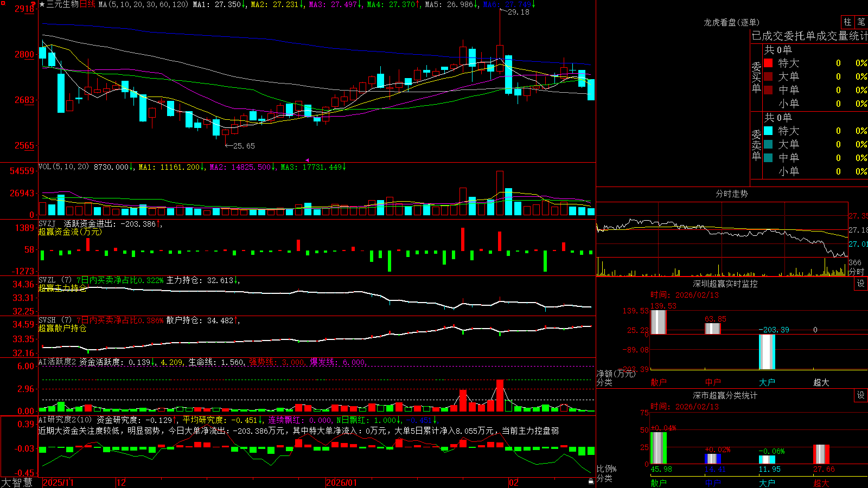Click the red 特大 swatch under 委买单

click(x=768, y=63)
